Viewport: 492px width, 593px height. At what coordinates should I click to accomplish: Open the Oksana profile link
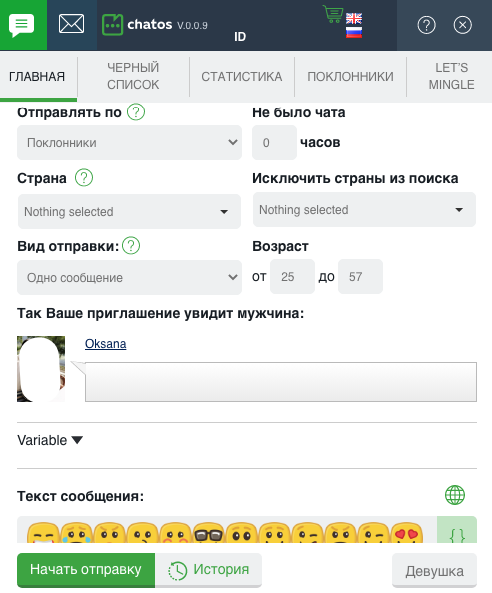pos(106,344)
